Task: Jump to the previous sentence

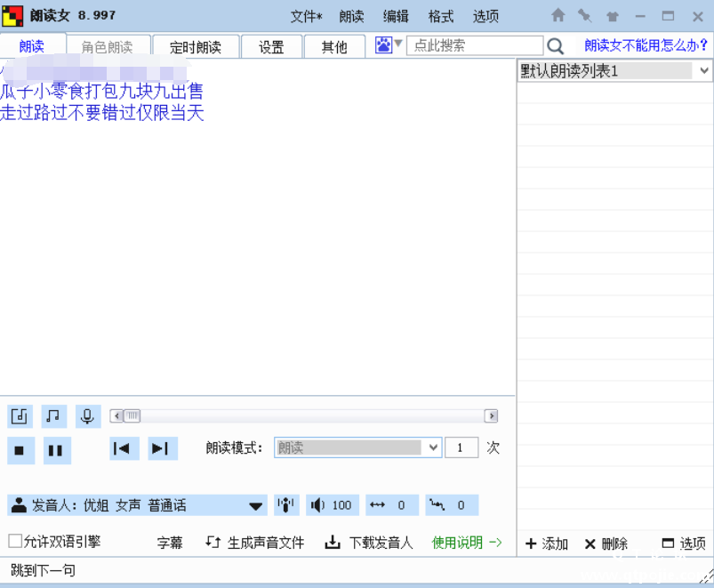Action: [x=124, y=448]
